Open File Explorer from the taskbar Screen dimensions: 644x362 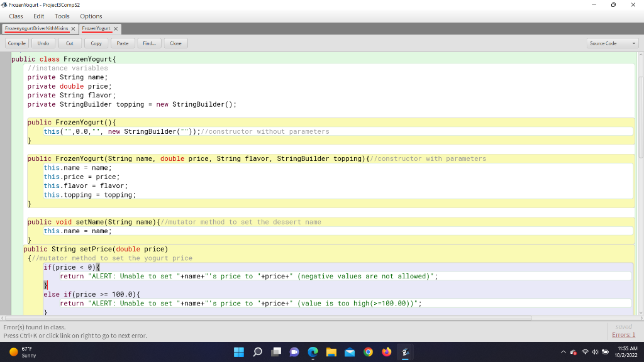331,353
